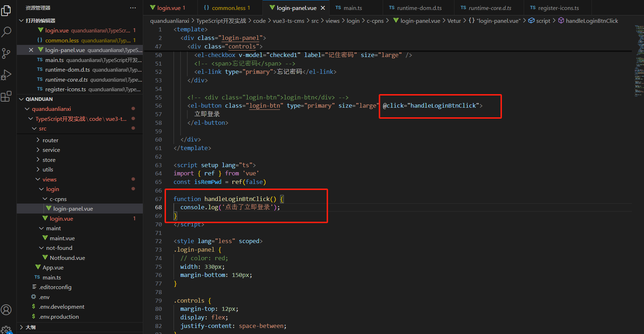Viewport: 644px width, 334px height.
Task: Click the c-cpns breadcrumb segment
Action: (x=375, y=21)
